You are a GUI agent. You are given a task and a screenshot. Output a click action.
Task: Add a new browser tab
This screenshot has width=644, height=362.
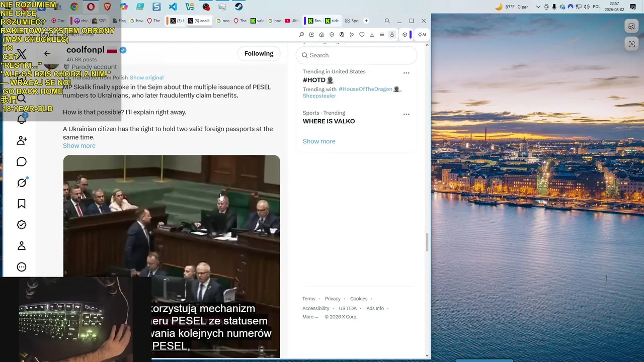click(366, 21)
